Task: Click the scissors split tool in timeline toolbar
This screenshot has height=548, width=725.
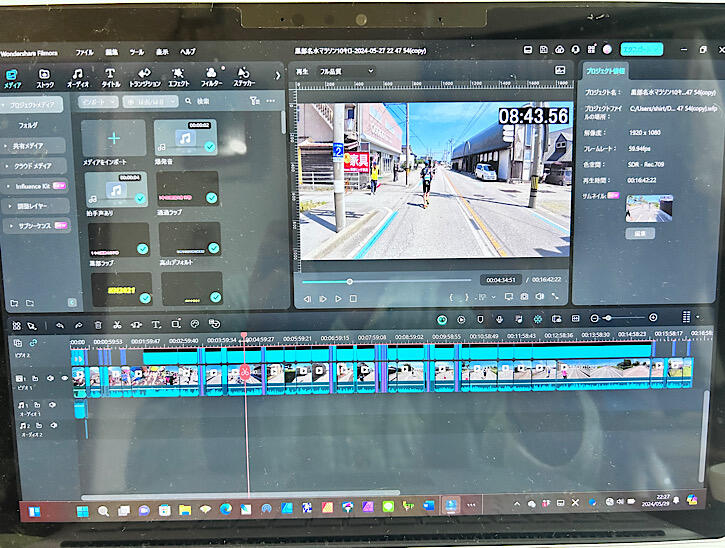Action: point(117,325)
